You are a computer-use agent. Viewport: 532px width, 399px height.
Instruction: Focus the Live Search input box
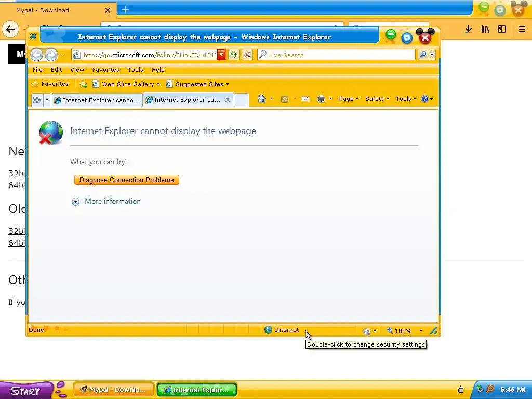point(336,55)
